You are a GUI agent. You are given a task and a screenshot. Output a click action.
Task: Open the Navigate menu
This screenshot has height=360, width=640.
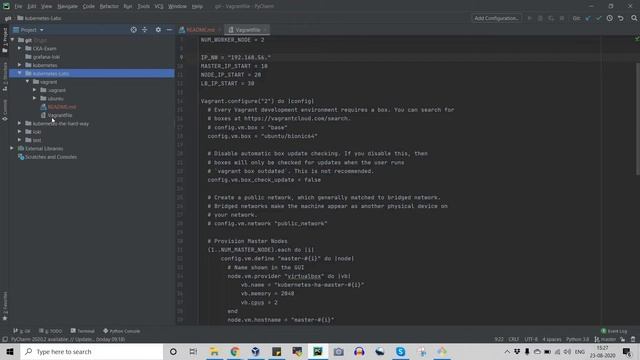pyautogui.click(x=67, y=6)
